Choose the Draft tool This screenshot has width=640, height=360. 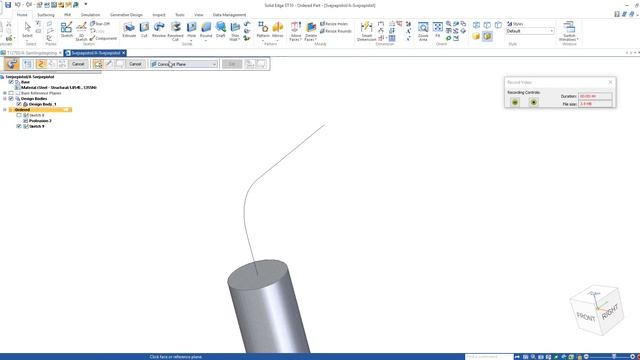click(x=221, y=30)
